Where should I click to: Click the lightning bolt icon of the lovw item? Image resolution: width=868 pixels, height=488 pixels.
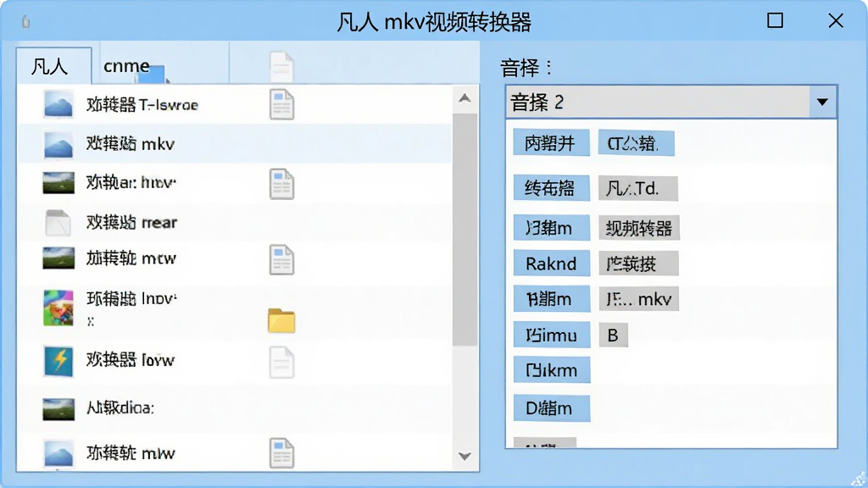pyautogui.click(x=58, y=361)
